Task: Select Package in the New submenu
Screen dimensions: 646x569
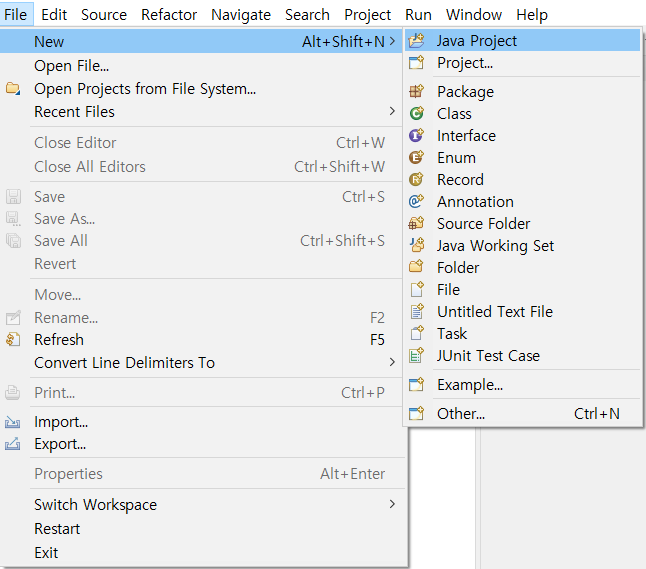Action: (x=522, y=91)
